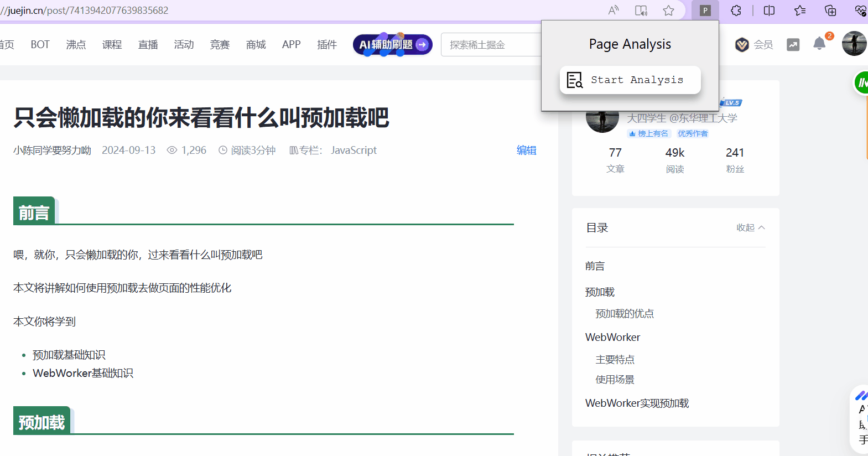Focus the 探索稀土掘金 search field
Image resolution: width=868 pixels, height=456 pixels.
[x=491, y=45]
